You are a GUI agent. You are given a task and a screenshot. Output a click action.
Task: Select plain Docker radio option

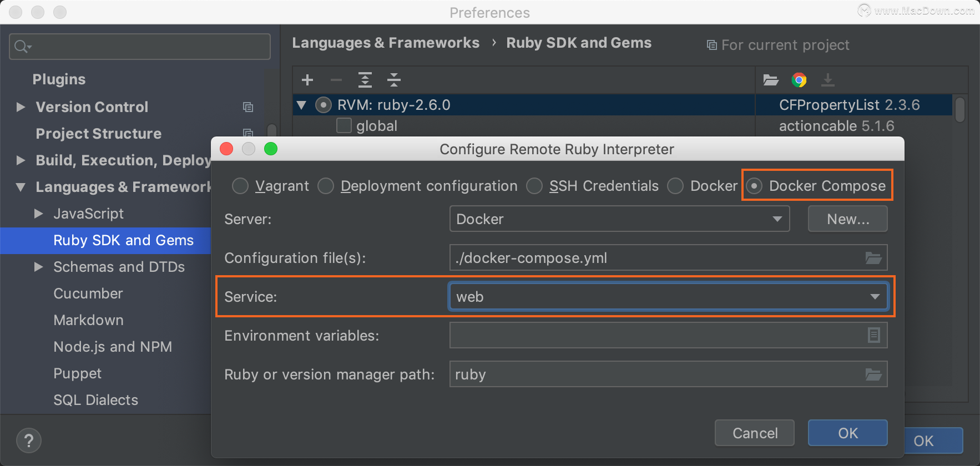[x=675, y=186]
